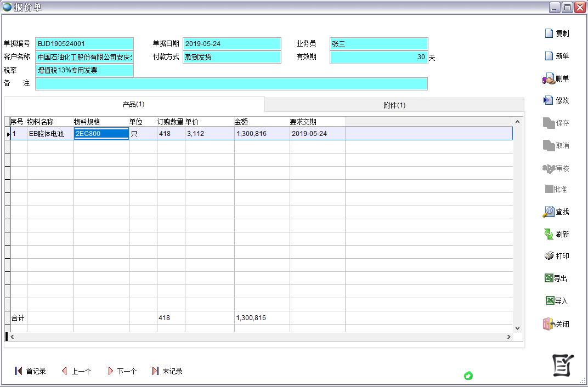Click the grid's vertical scrollbar down arrow

click(517, 328)
